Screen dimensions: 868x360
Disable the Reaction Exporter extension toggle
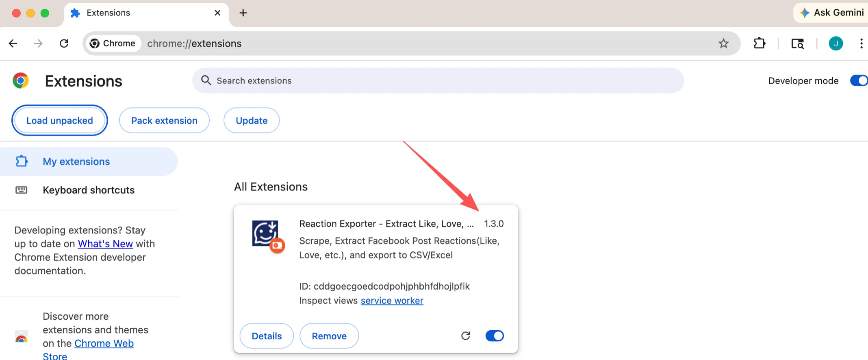pos(495,336)
